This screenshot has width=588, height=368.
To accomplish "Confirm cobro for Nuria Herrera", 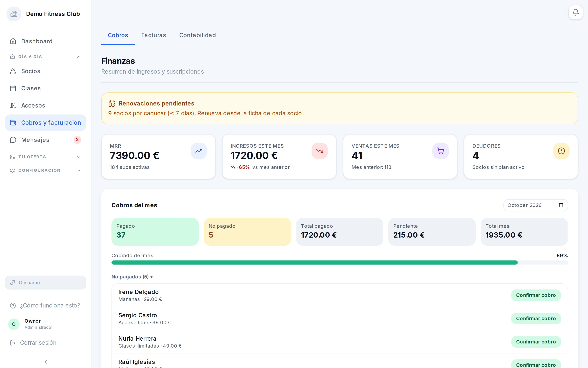I will (x=536, y=342).
